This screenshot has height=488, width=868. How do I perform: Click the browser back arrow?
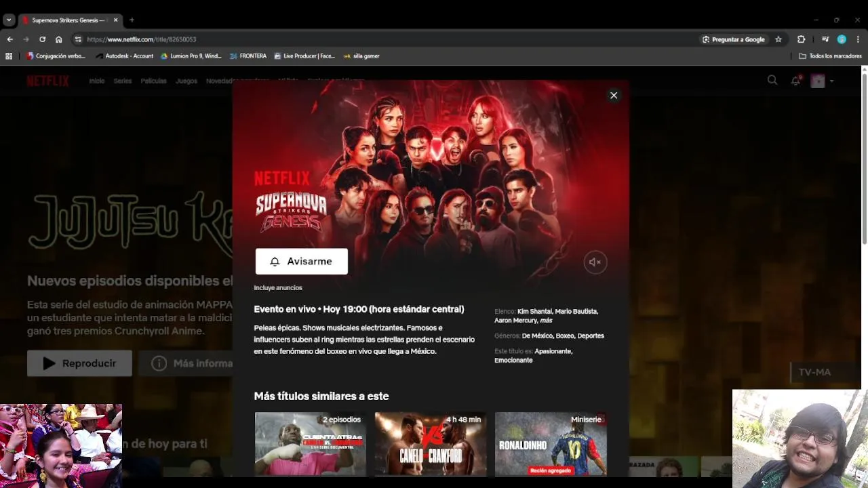click(x=10, y=39)
